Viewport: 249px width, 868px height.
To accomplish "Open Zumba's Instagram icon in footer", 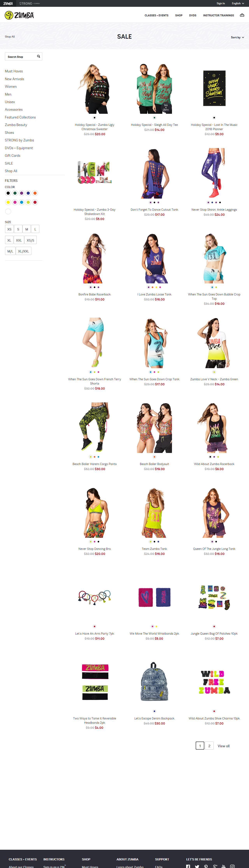I will (232, 866).
